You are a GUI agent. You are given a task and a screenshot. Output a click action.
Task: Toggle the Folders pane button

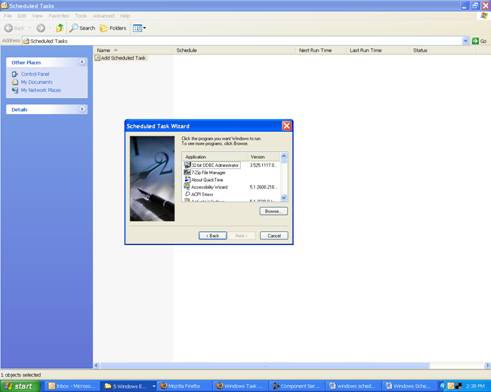click(x=113, y=28)
